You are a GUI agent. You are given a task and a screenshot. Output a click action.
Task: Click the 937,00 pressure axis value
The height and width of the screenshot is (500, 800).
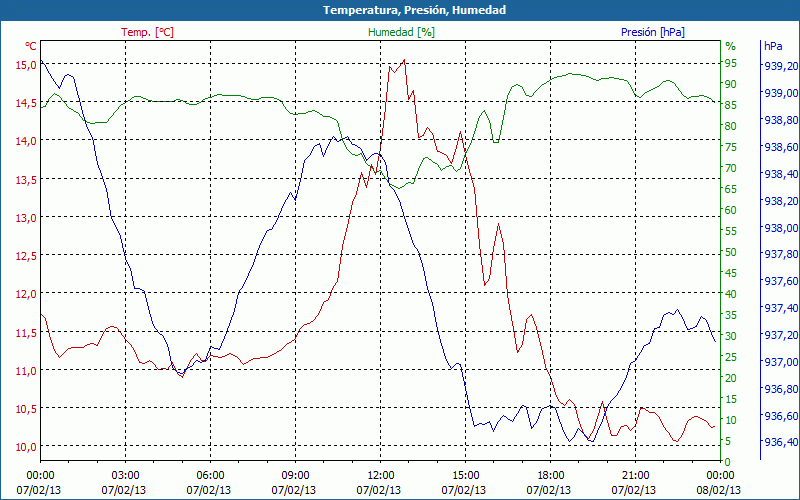tap(781, 362)
